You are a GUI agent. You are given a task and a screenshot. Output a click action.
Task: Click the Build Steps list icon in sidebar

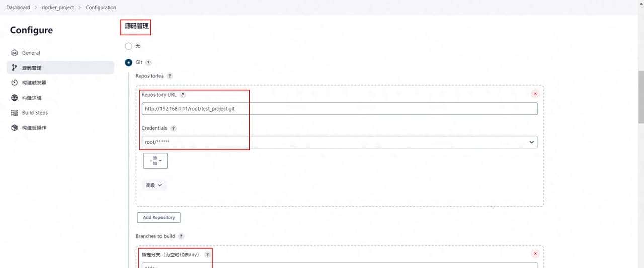pos(14,113)
